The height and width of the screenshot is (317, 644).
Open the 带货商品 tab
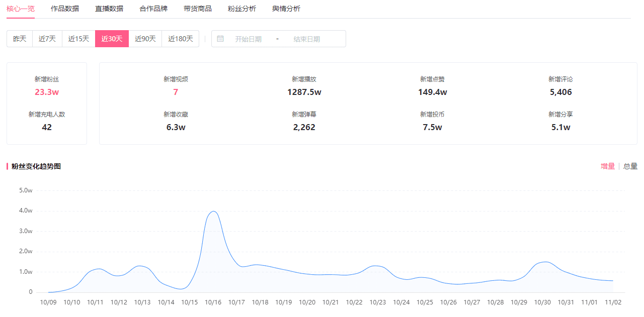[198, 9]
